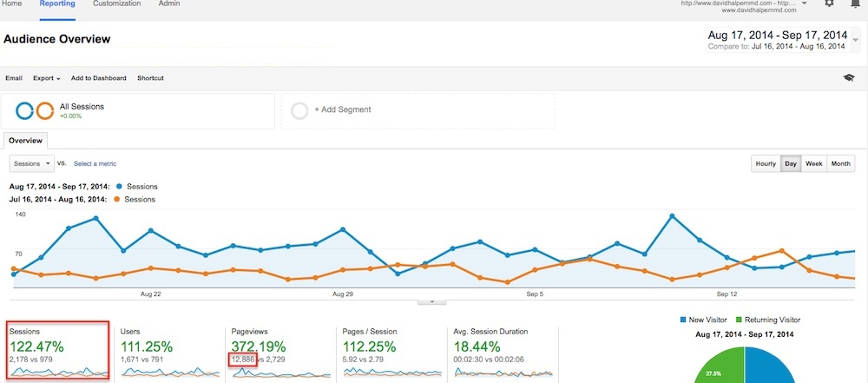Open the date range picker dropdown
Image resolution: width=868 pixels, height=383 pixels.
pyautogui.click(x=857, y=41)
